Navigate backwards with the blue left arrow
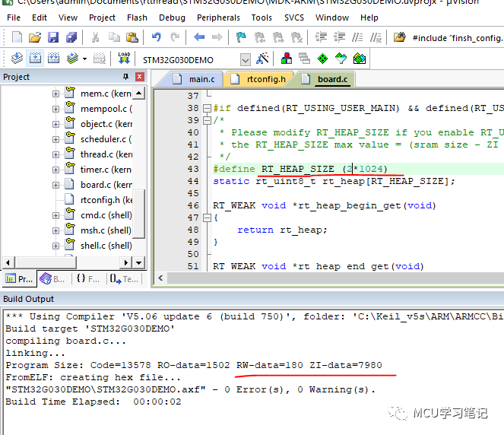This screenshot has height=435, width=504. click(199, 37)
